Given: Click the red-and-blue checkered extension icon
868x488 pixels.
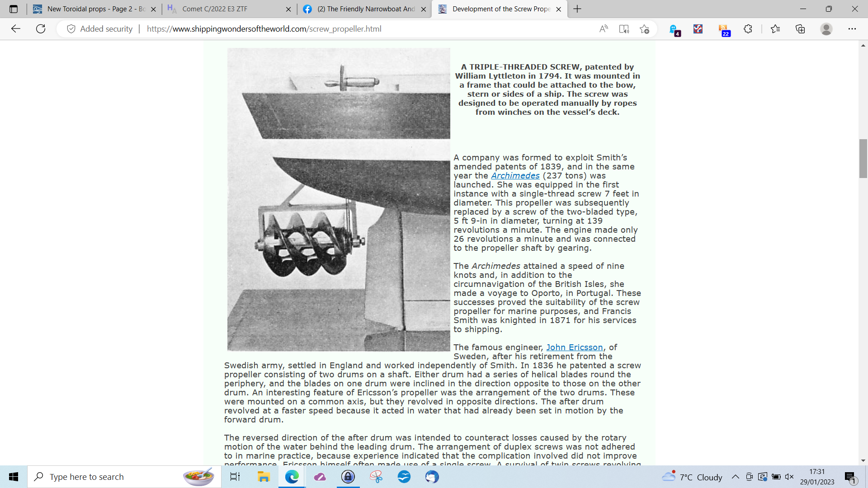Looking at the screenshot, I should pyautogui.click(x=698, y=29).
